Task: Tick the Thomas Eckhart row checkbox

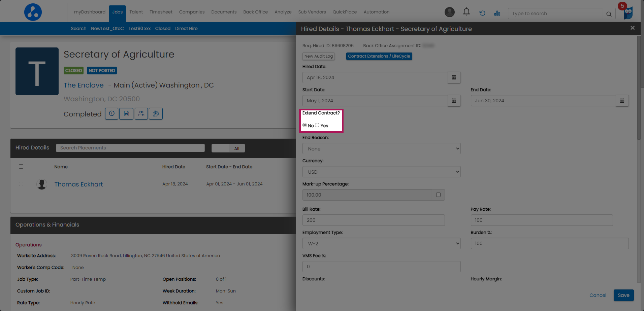Action: 21,184
